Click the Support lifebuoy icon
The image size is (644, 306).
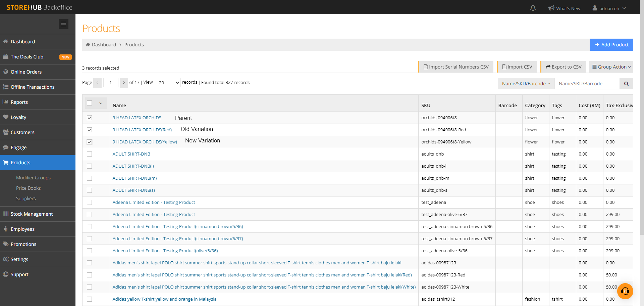click(6, 274)
